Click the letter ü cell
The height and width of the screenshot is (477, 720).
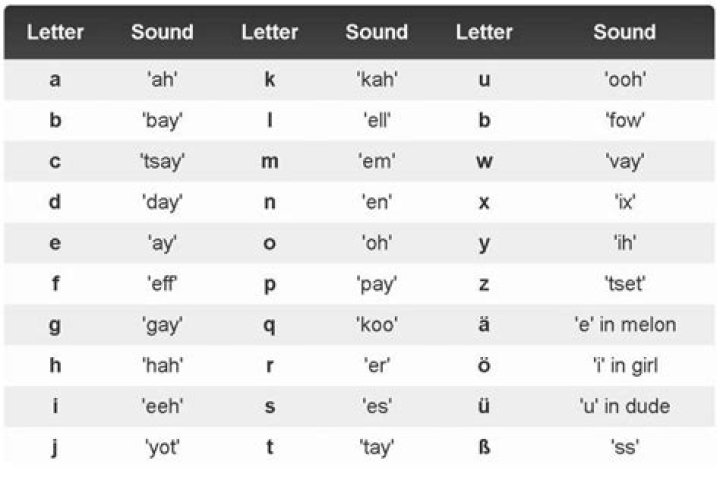pyautogui.click(x=484, y=406)
